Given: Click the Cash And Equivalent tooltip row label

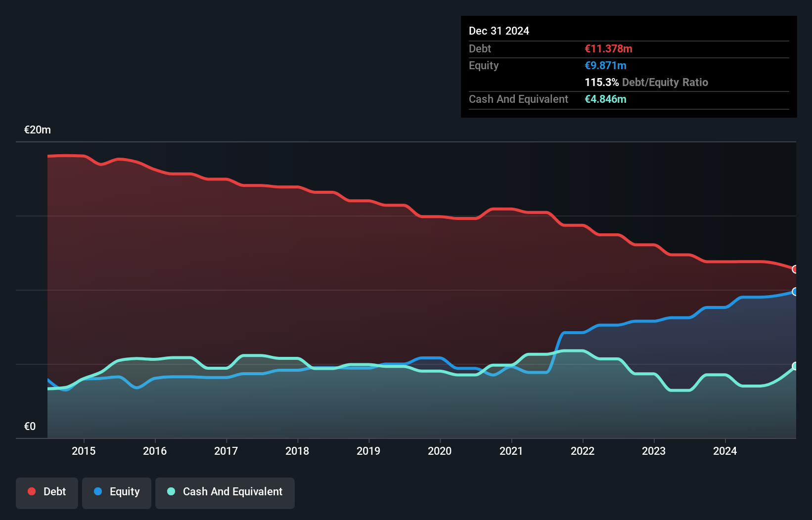Looking at the screenshot, I should tap(518, 99).
